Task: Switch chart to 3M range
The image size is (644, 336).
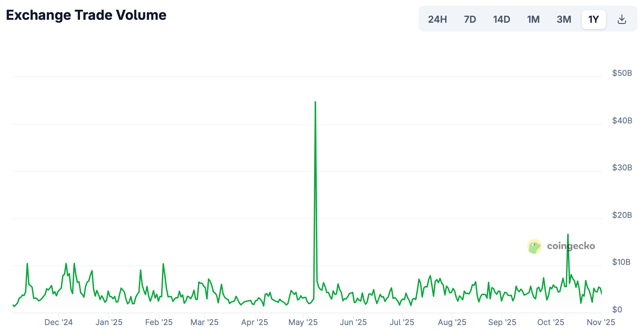Action: [564, 19]
